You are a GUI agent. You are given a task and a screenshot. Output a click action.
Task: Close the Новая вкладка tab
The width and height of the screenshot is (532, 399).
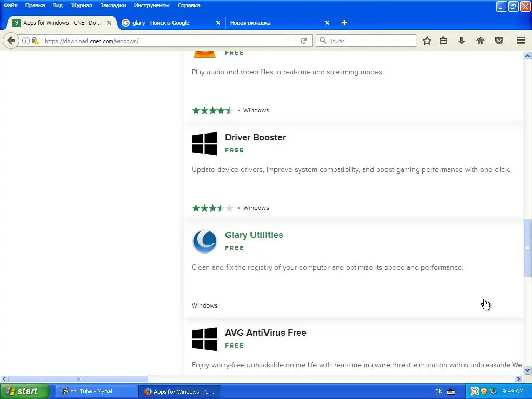point(327,23)
